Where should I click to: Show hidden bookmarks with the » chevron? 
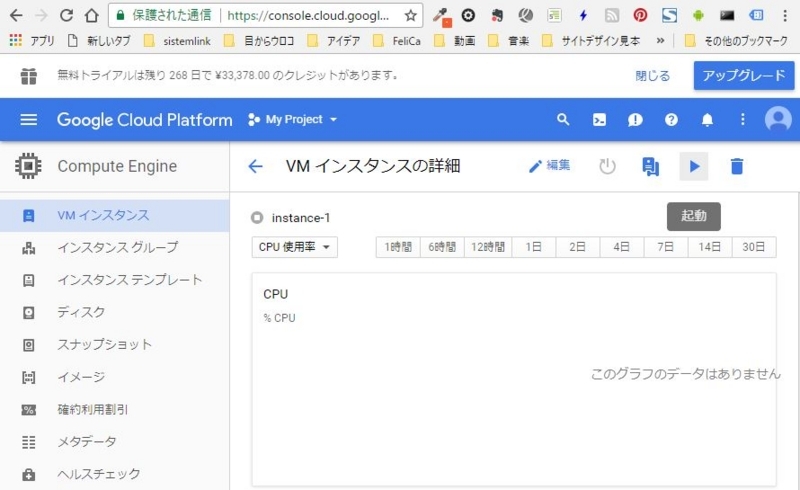point(660,41)
